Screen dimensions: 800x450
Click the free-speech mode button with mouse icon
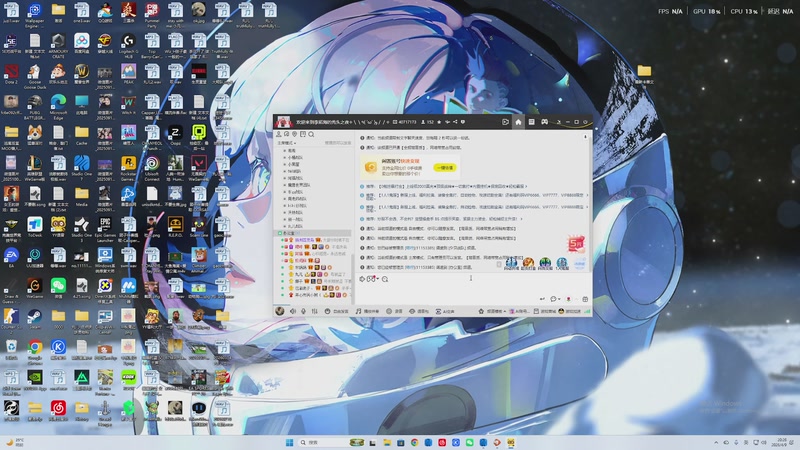337,311
